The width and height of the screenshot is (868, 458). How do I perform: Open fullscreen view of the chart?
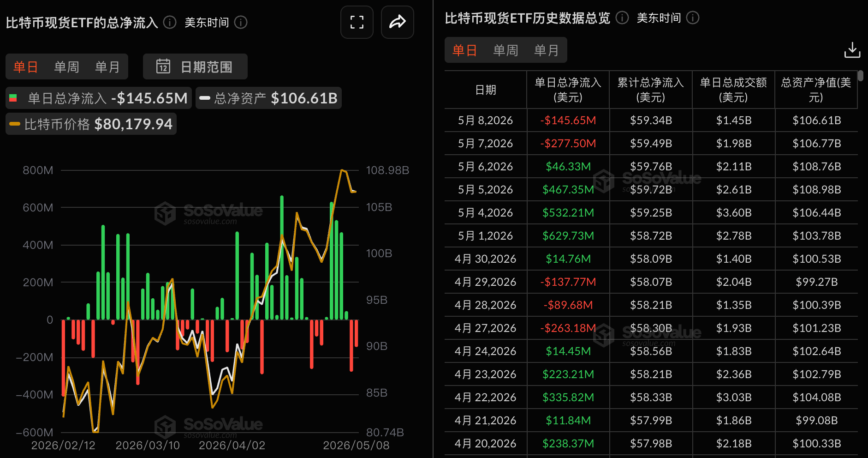point(357,22)
